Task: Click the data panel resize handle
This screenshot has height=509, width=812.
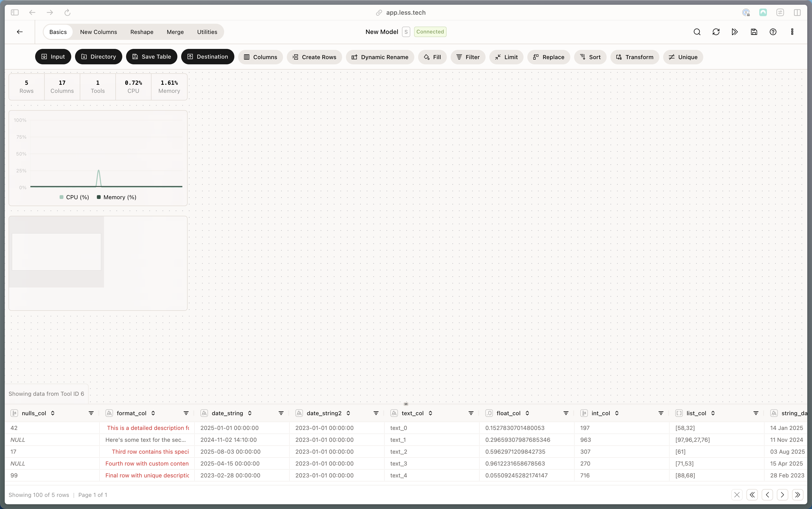Action: pyautogui.click(x=406, y=404)
